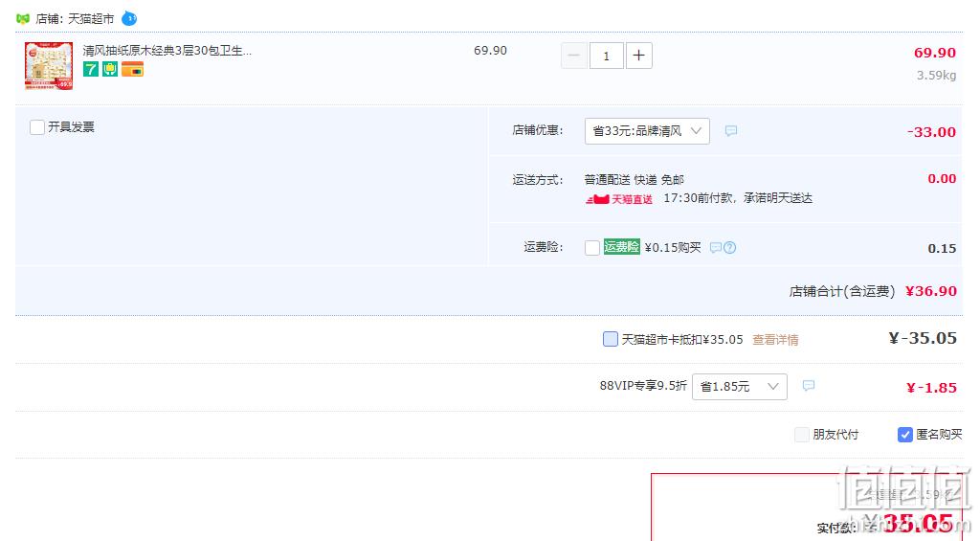Click the 3.59kg weight text
Screen dimensions: 980x541
point(936,75)
